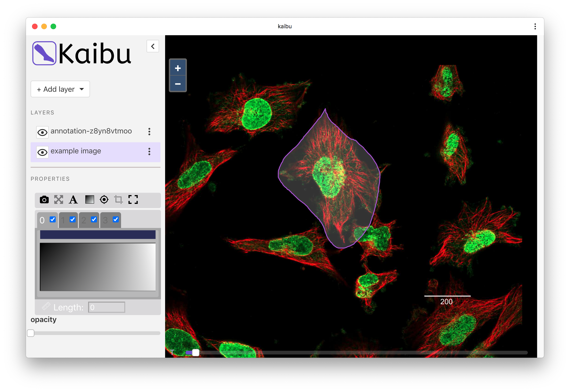Switch to channel 2 tab
This screenshot has width=570, height=392.
point(84,220)
